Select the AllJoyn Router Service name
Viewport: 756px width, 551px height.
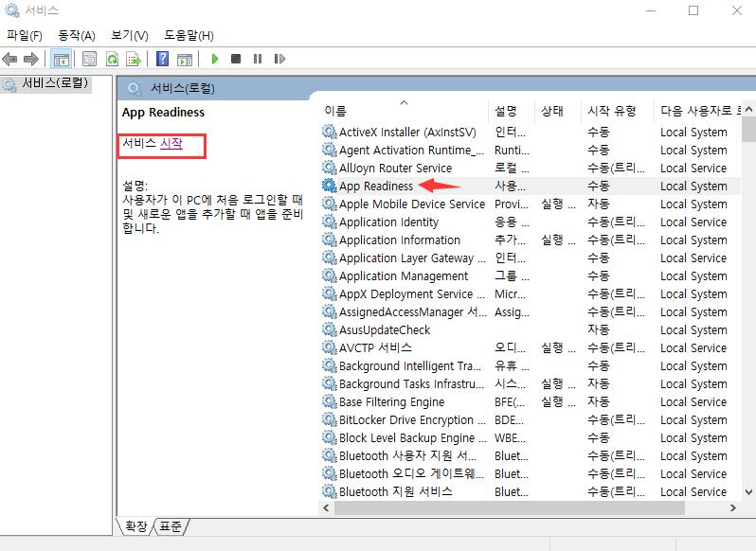[395, 169]
